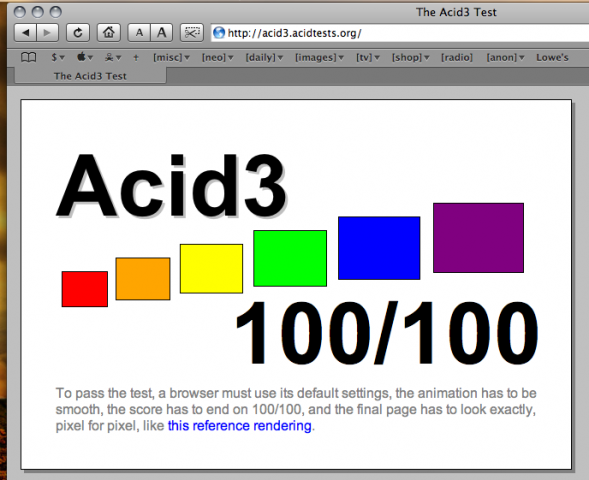The image size is (589, 480).
Task: Click the orange square
Action: [x=143, y=279]
